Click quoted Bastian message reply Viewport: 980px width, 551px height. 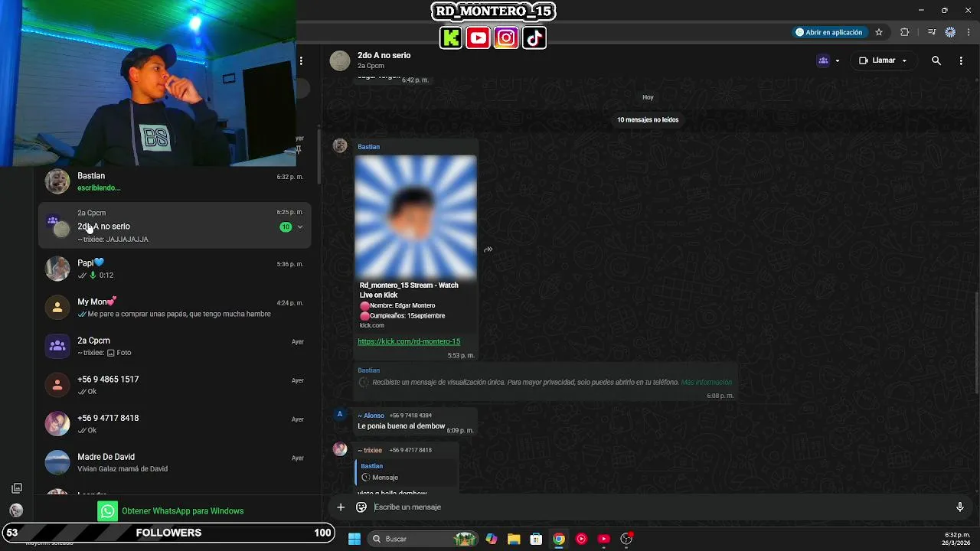coord(407,471)
